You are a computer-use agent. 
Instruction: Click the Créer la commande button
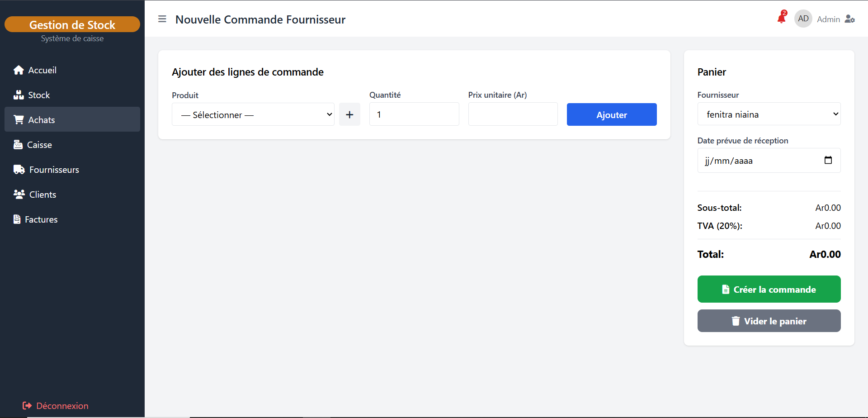pos(769,289)
